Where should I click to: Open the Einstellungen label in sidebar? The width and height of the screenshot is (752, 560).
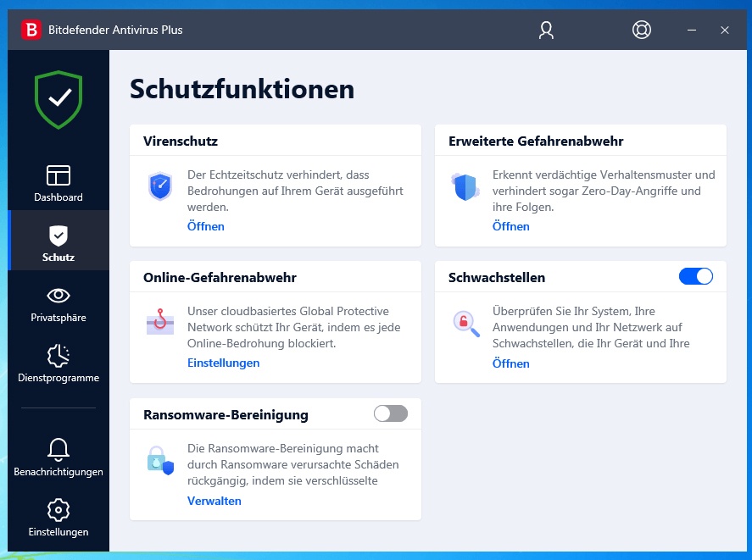click(x=58, y=532)
